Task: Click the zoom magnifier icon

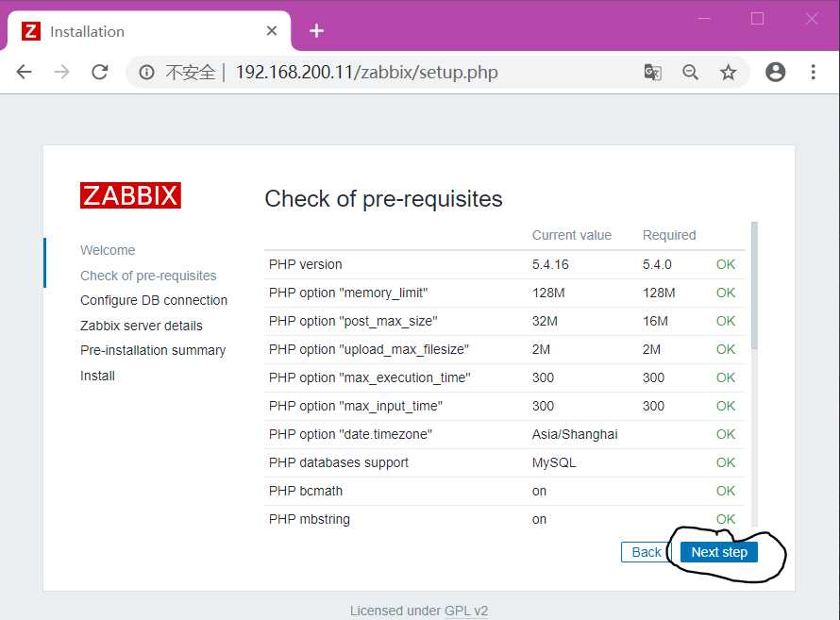Action: 691,72
